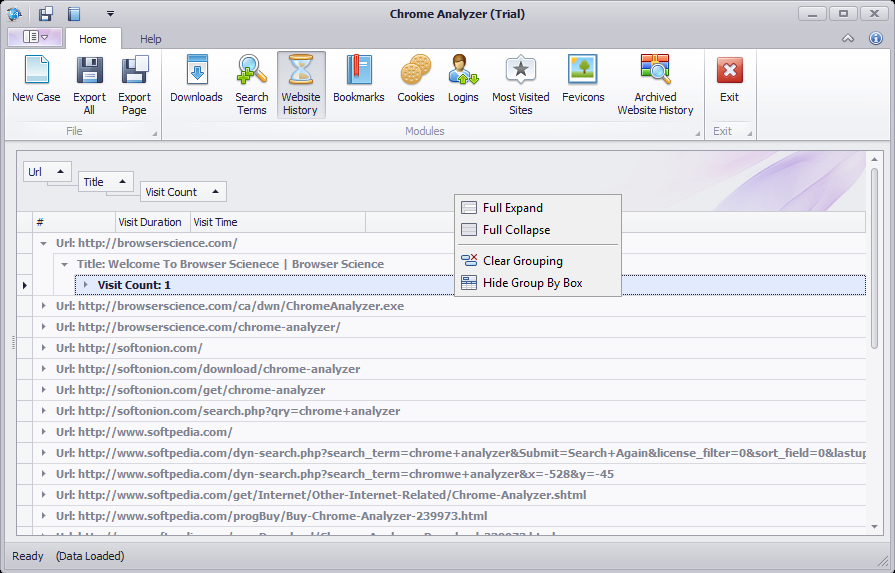Expand the softonion.com/ Url group
This screenshot has height=573, width=895.
(43, 348)
